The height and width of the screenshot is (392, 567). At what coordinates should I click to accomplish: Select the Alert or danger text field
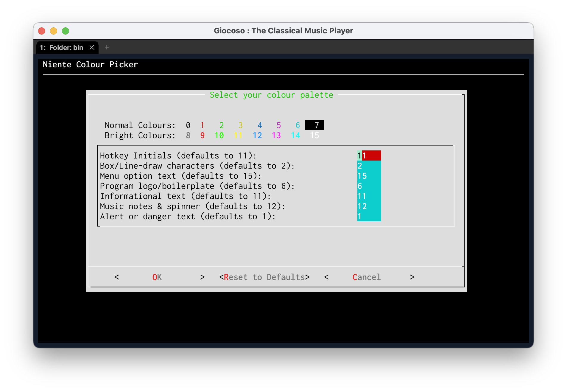click(x=369, y=217)
